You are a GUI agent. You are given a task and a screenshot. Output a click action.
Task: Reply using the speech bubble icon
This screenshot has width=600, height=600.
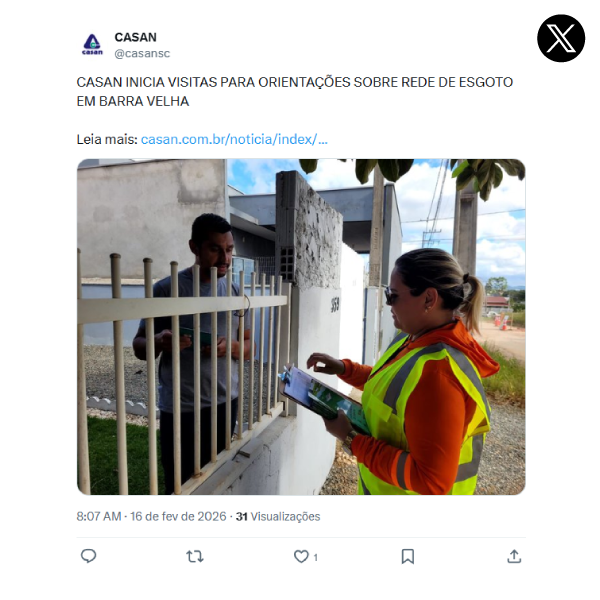[x=88, y=556]
